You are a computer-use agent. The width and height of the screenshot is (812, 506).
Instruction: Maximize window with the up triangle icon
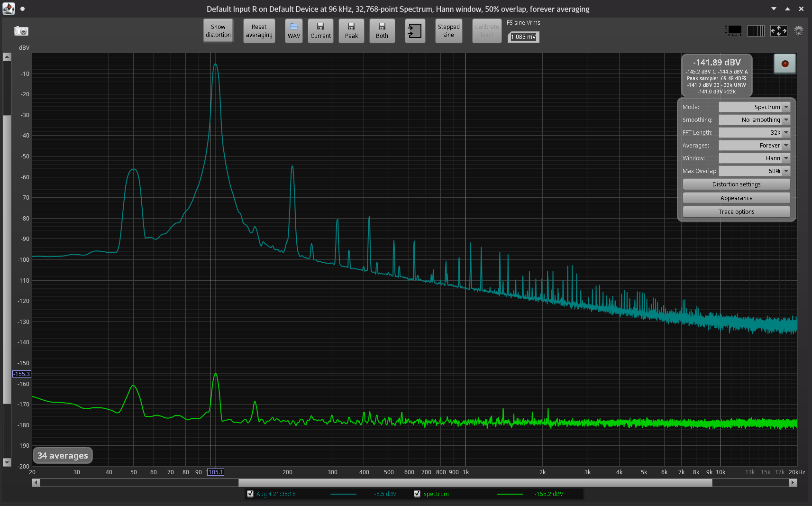[787, 9]
